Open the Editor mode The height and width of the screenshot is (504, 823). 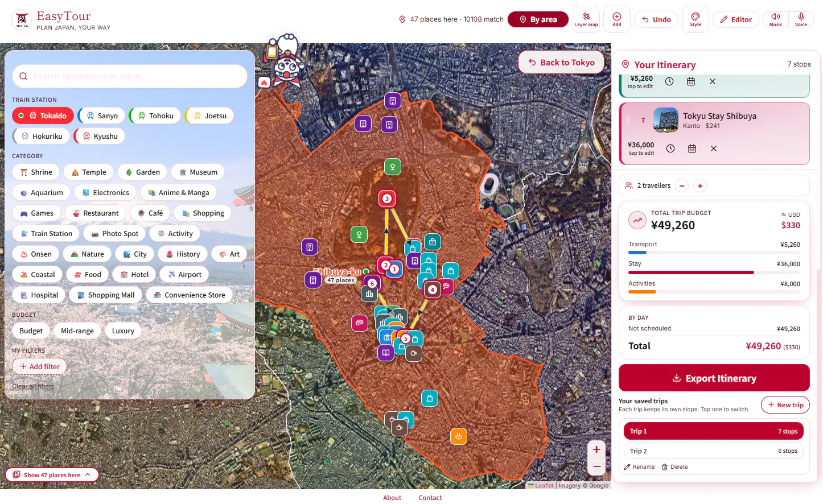(736, 19)
